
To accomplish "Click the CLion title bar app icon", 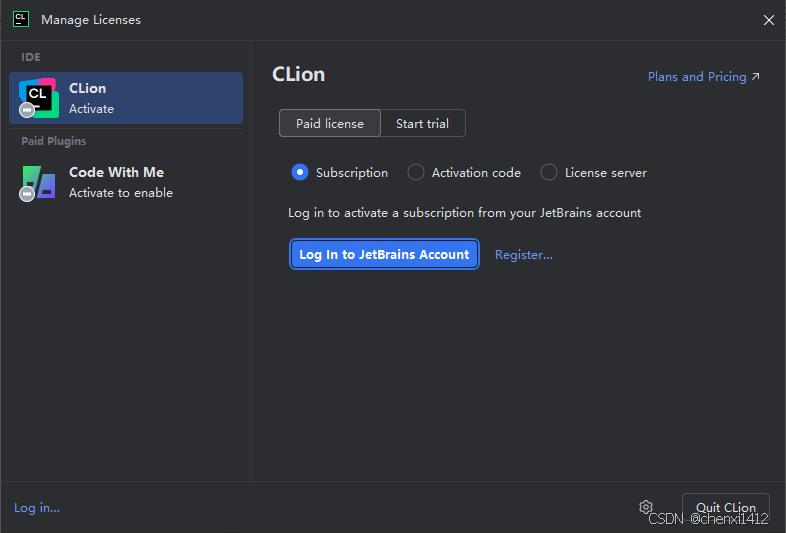I will [x=21, y=20].
